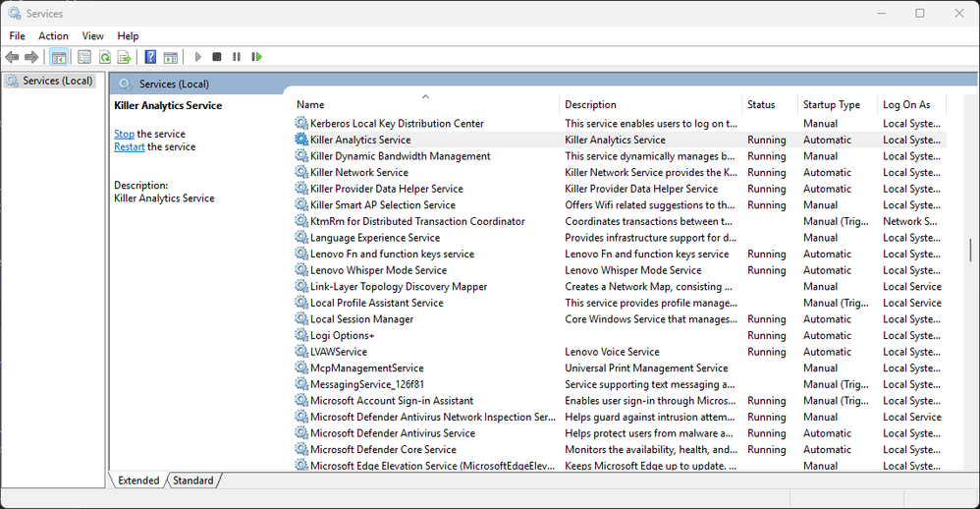Open the Action menu
Screen dimensions: 980x509
click(x=53, y=36)
